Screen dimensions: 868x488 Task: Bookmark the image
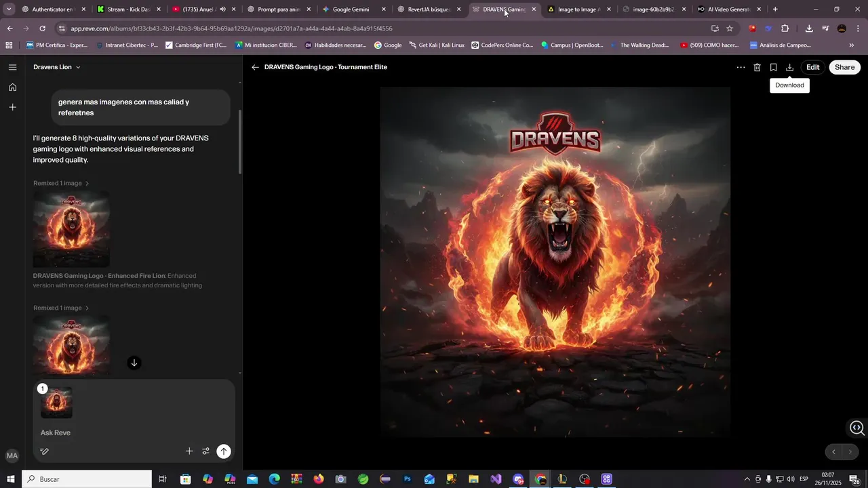pos(773,67)
